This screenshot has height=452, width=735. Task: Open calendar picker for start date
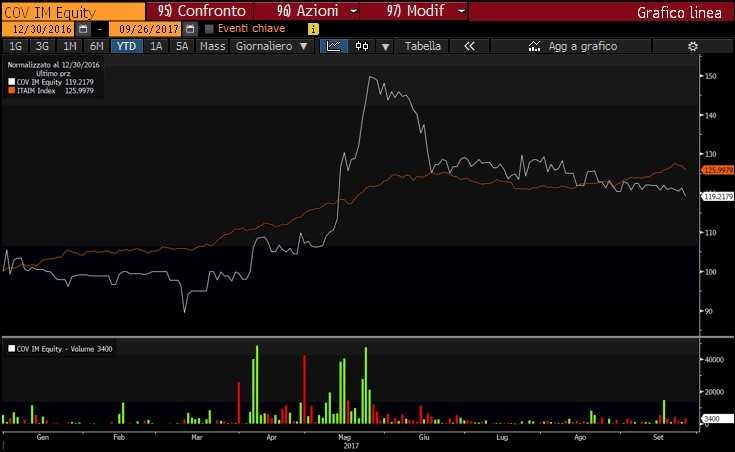click(x=83, y=29)
